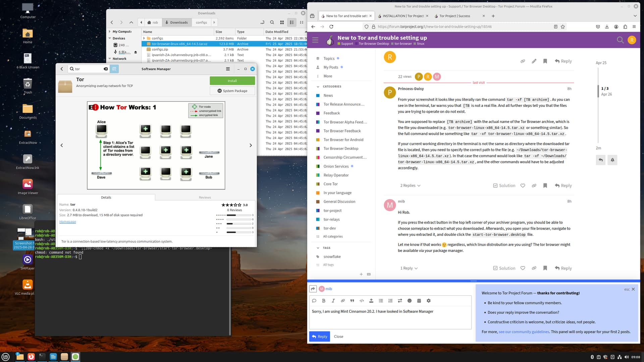Open the Tor Browser Desktop category
644x362 pixels.
click(341, 148)
